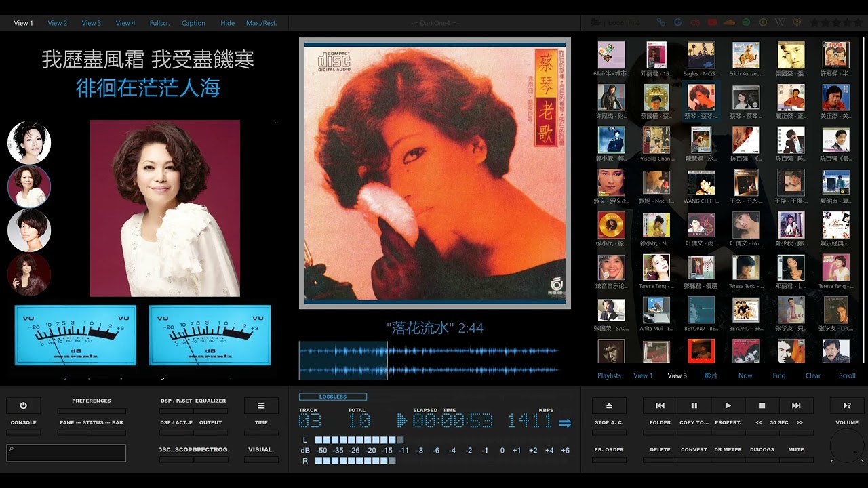This screenshot has height=488, width=868.
Task: Click in the waveform seekbar
Action: (x=429, y=360)
